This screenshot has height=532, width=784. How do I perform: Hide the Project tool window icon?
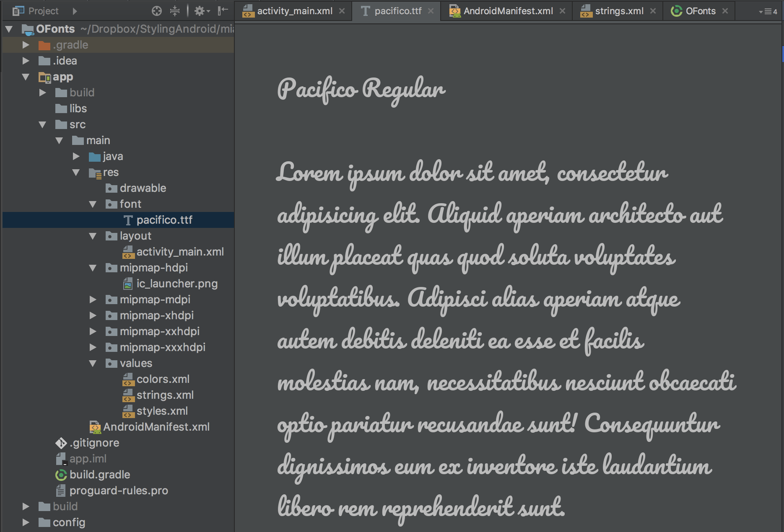click(223, 11)
